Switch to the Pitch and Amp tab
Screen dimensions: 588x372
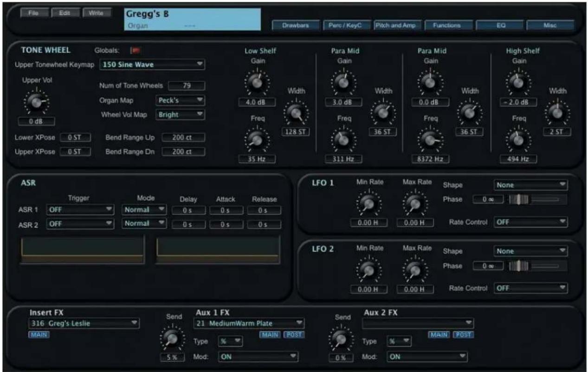[x=397, y=26]
